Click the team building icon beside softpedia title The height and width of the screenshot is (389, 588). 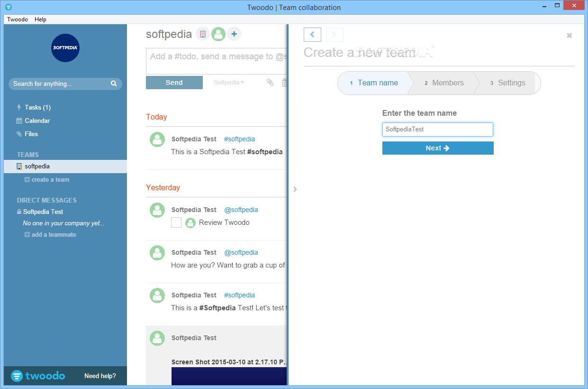tap(203, 34)
